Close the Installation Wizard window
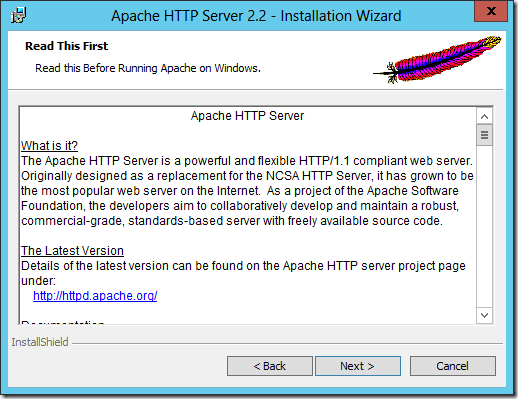This screenshot has width=518, height=399. click(491, 11)
